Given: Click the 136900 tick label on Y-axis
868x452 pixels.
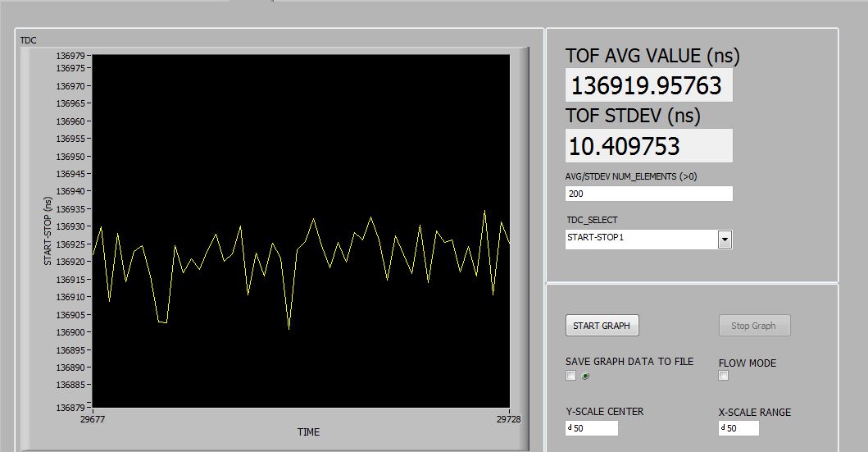Looking at the screenshot, I should [70, 332].
